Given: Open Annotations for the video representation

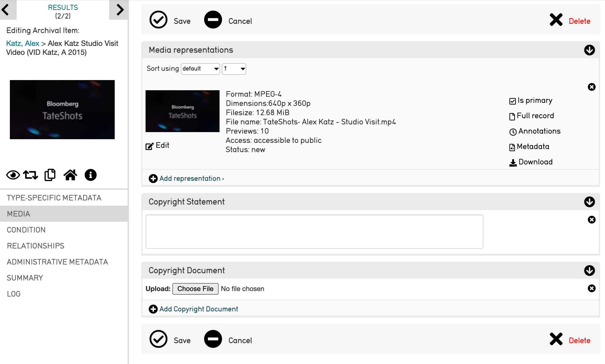Looking at the screenshot, I should [535, 131].
